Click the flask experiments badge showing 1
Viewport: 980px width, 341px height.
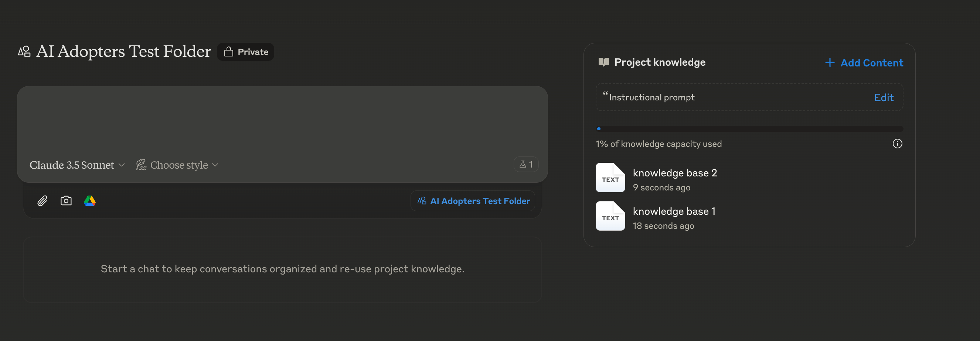tap(526, 165)
